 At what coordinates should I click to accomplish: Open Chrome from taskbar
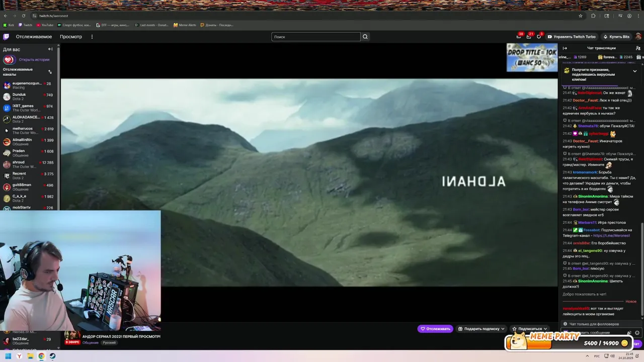(x=41, y=356)
